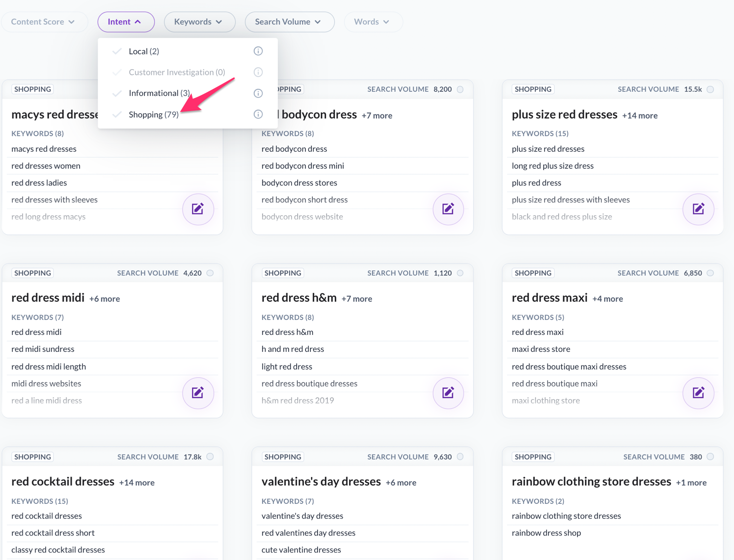The width and height of the screenshot is (734, 560).
Task: Click edit icon on macys red dresses card
Action: click(198, 209)
